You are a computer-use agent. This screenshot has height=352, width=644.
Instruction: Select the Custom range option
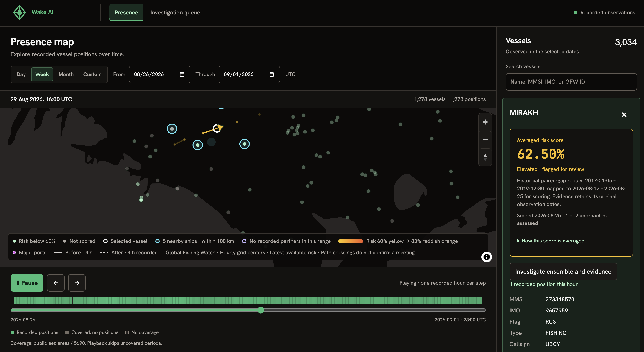coord(92,74)
